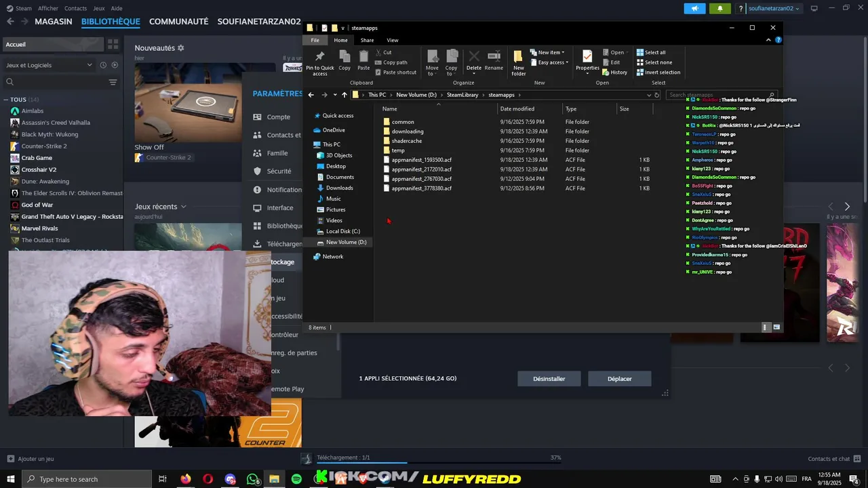This screenshot has height=488, width=868.
Task: Go back in File Explorer
Action: [x=311, y=95]
